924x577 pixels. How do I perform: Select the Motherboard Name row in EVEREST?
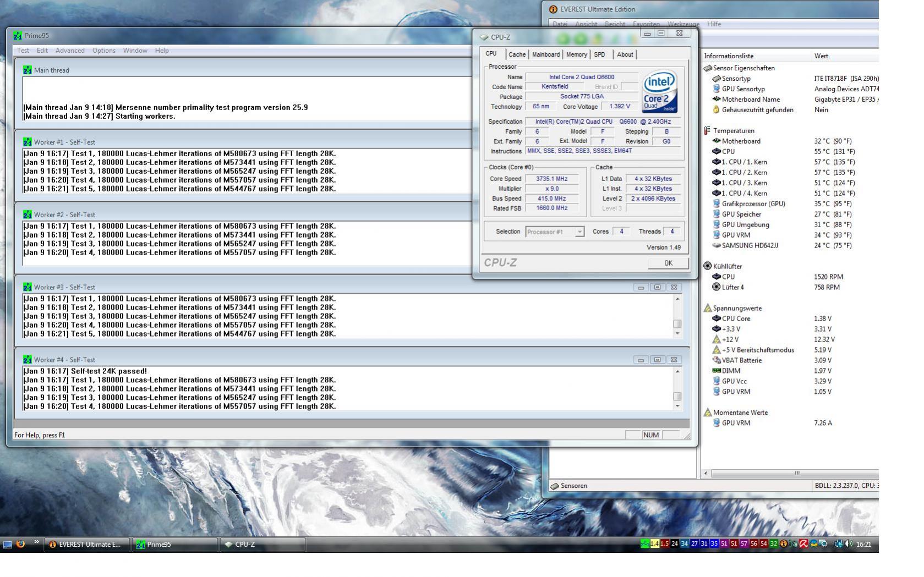click(x=790, y=100)
